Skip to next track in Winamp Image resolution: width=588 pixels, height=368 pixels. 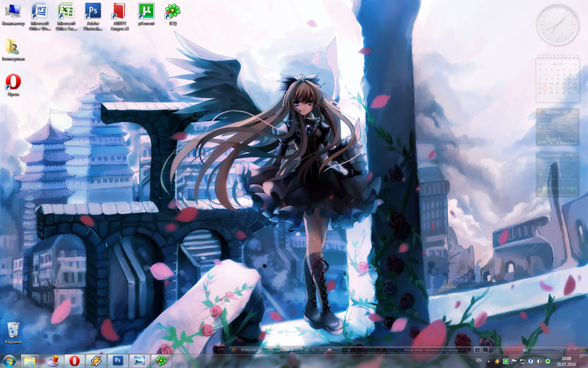point(306,350)
